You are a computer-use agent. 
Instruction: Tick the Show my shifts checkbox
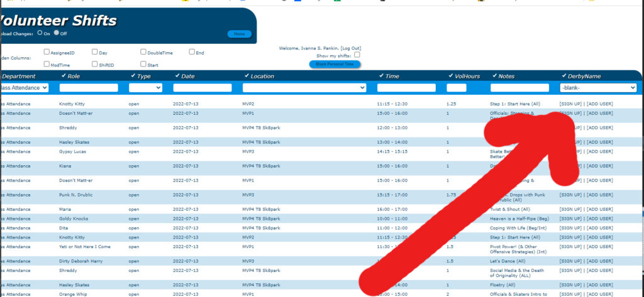(x=357, y=55)
